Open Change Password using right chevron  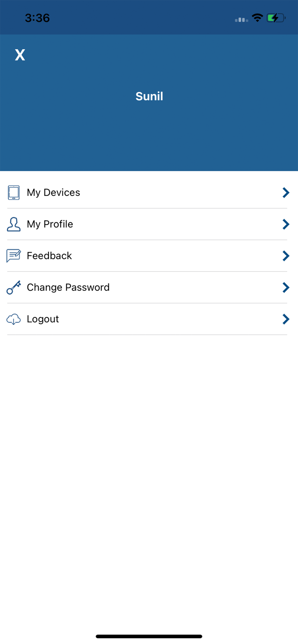click(x=286, y=287)
